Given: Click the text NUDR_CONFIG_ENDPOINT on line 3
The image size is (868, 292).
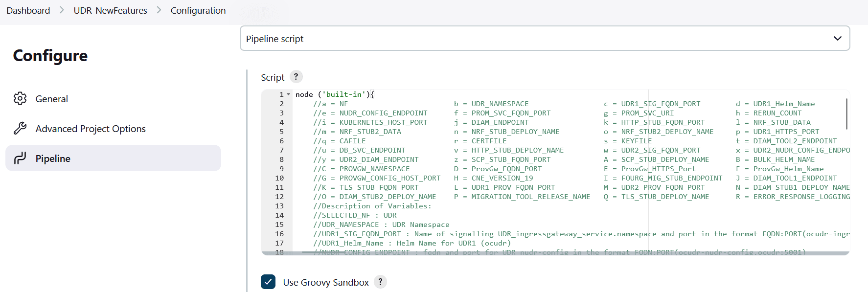Looking at the screenshot, I should pos(384,113).
